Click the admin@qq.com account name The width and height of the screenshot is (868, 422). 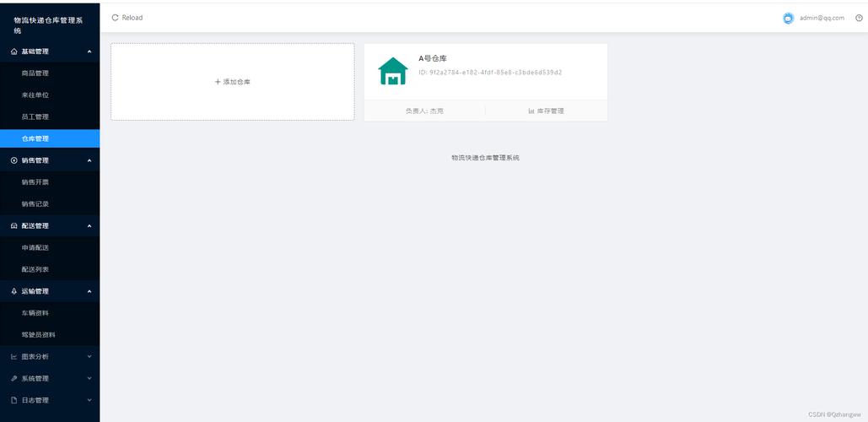click(x=822, y=18)
